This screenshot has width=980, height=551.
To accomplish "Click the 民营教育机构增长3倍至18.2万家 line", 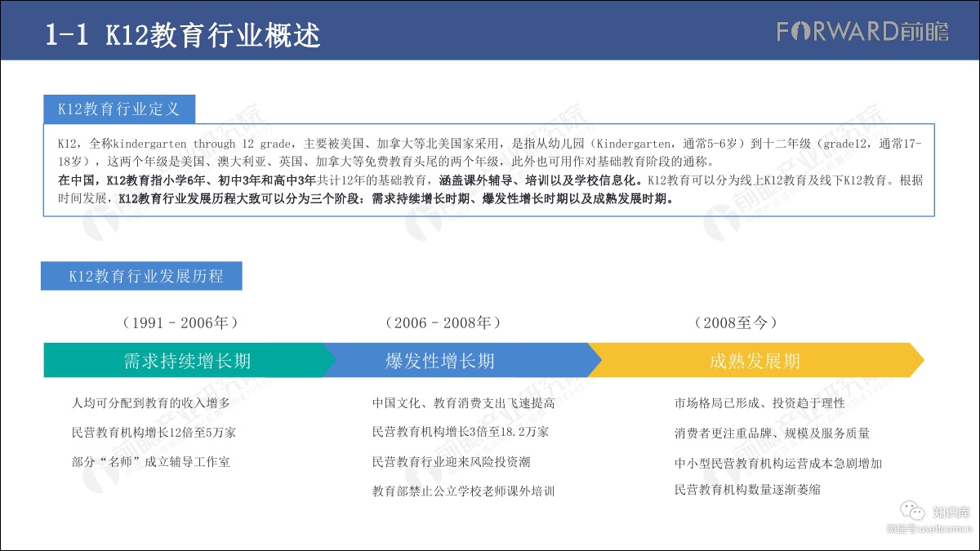I will tap(461, 432).
